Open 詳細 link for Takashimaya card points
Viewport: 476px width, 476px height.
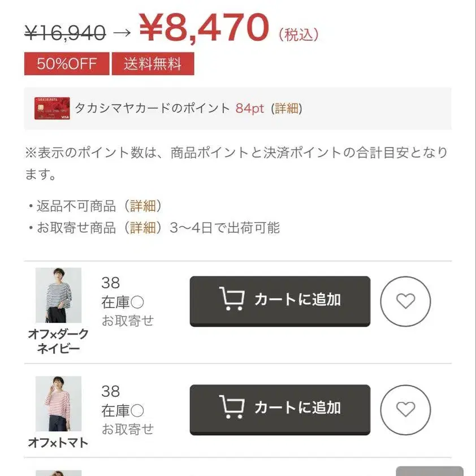pos(287,109)
